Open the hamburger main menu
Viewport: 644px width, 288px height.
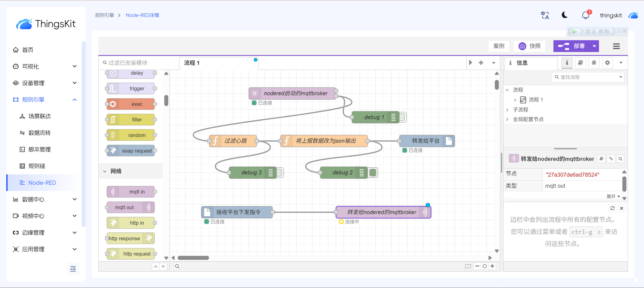click(616, 46)
